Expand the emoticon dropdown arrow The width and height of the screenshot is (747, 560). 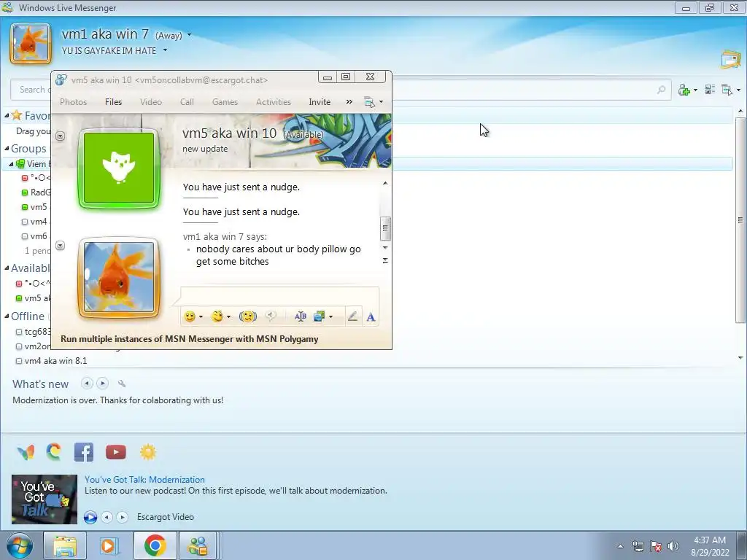click(201, 317)
